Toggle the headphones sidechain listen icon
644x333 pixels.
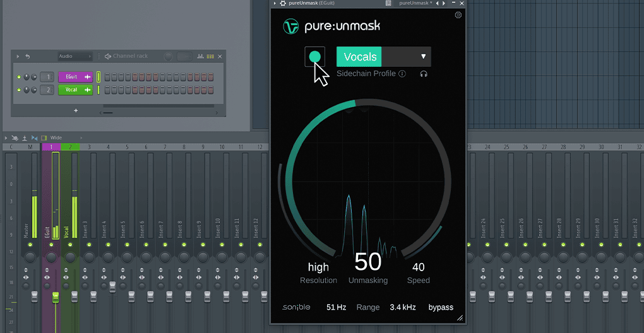click(x=424, y=74)
